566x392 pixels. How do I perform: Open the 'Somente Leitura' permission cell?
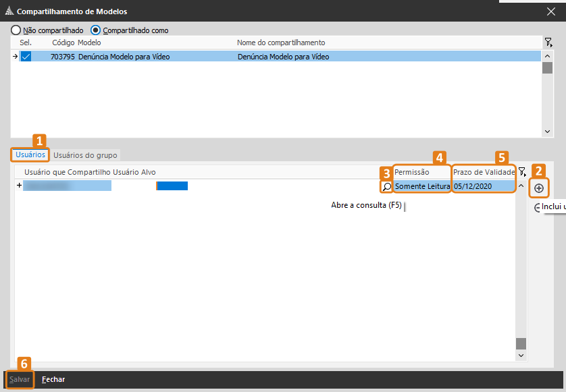[x=422, y=186]
